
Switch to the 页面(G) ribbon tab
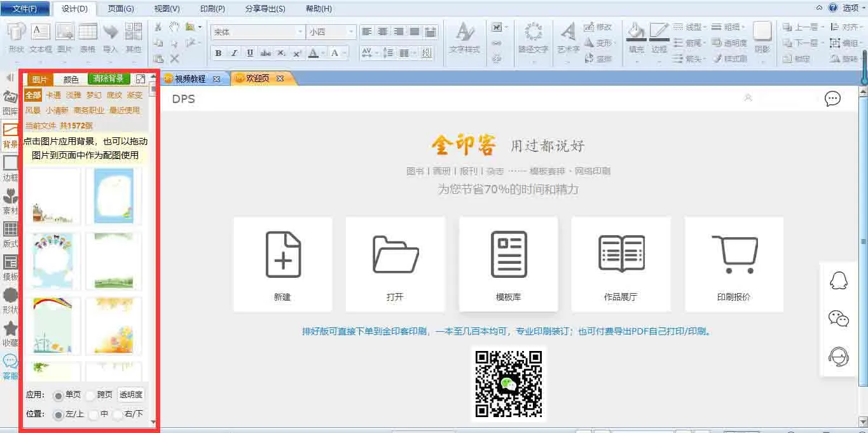click(x=121, y=8)
